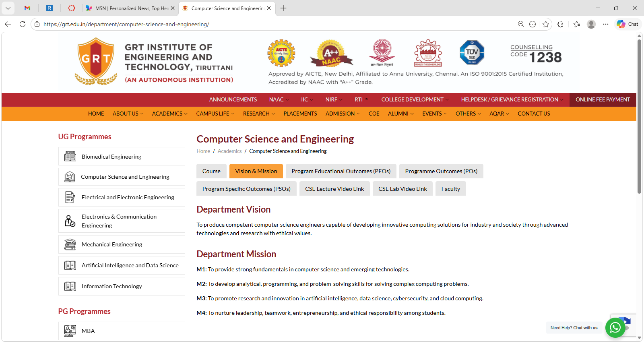
Task: Open the COLLEGE DEVELOPMENT dropdown
Action: (415, 100)
